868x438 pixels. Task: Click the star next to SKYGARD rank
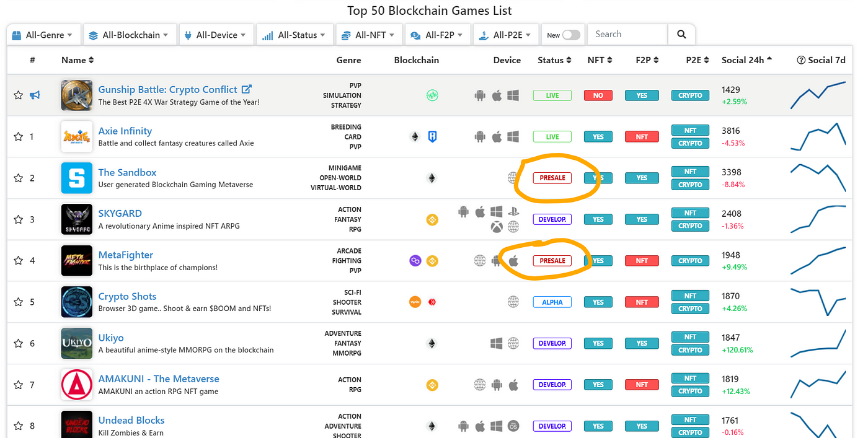(x=19, y=219)
